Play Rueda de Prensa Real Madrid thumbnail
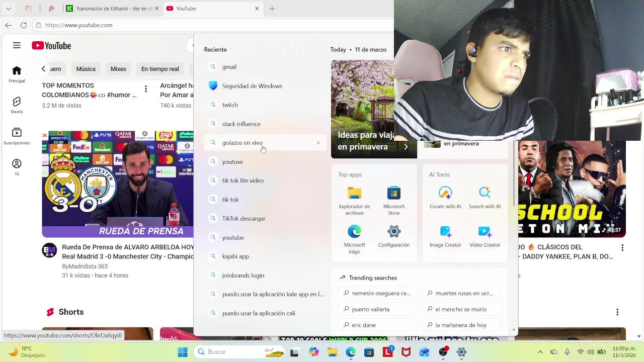The image size is (644, 362). click(118, 184)
